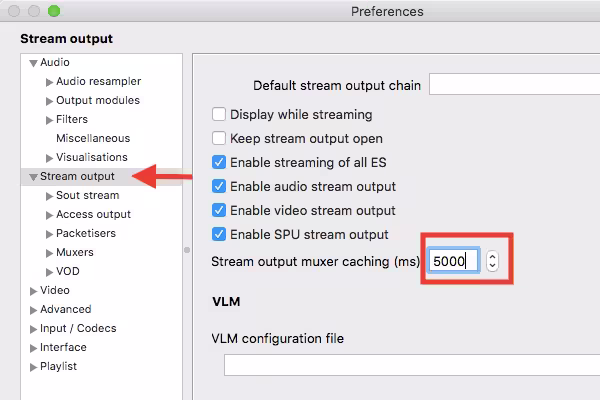Viewport: 600px width, 400px height.
Task: Collapse the Stream output section
Action: click(x=33, y=177)
